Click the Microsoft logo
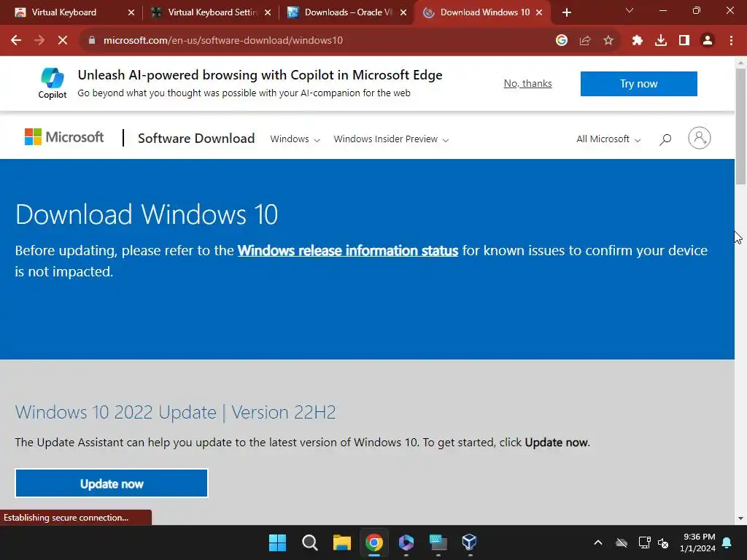Screen dimensions: 747x560 coord(64,137)
